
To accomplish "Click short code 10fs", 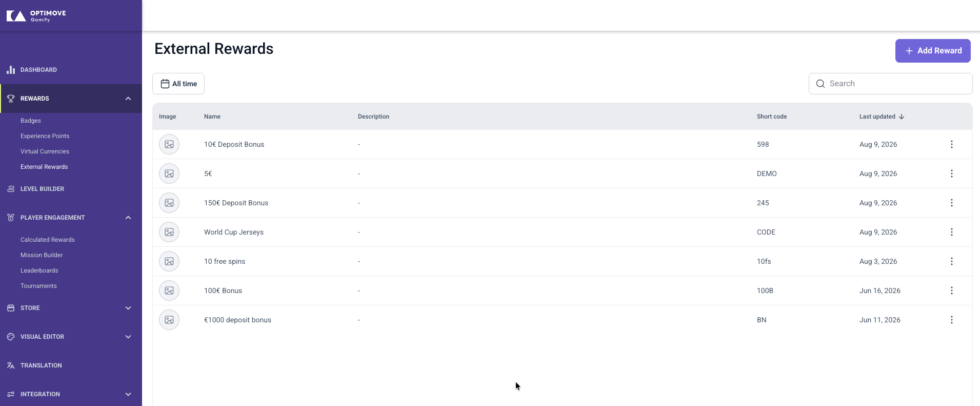I will (x=764, y=261).
